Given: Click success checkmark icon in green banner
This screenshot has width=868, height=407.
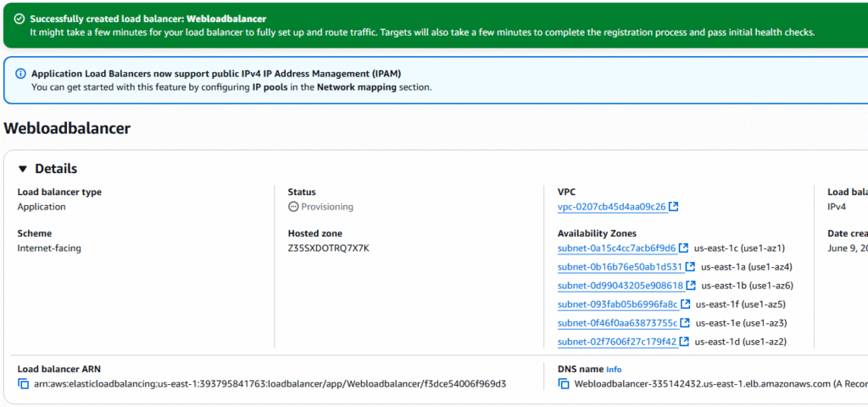Looking at the screenshot, I should click(19, 19).
